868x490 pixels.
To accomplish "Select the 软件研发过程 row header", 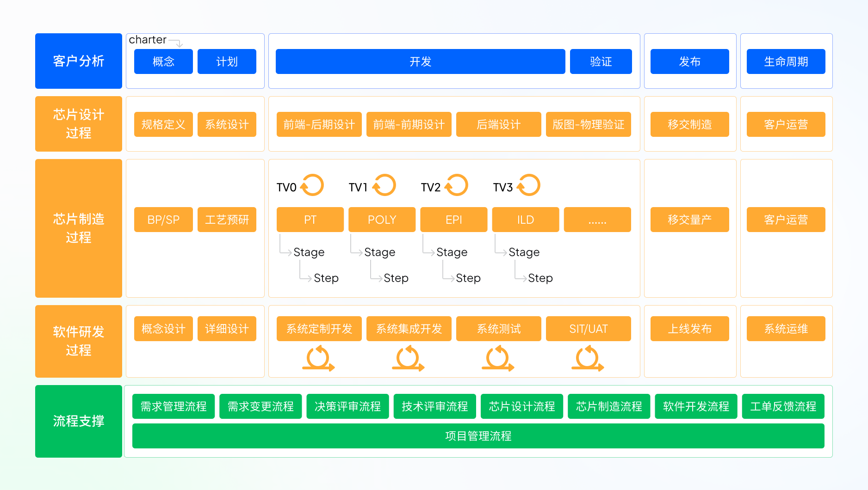I will click(79, 341).
